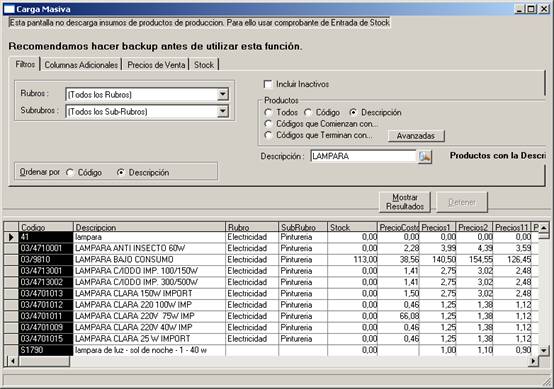
Task: Minimize the Carga Masiva window
Action: (x=519, y=9)
